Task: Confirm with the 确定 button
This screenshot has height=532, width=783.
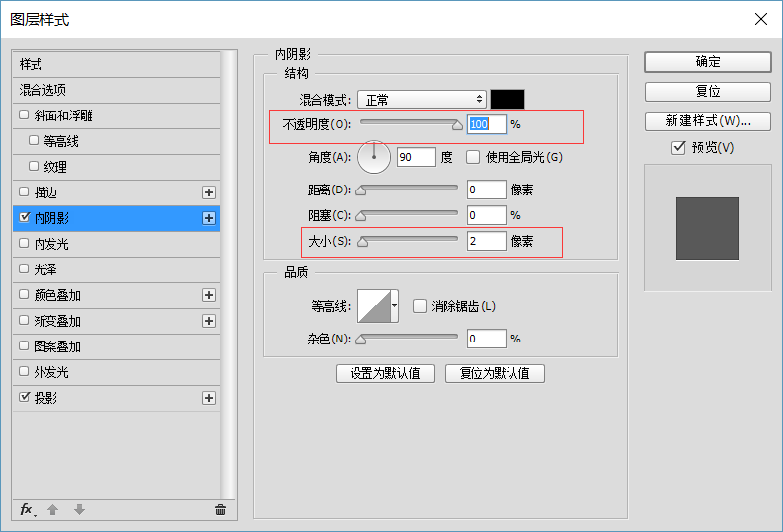Action: [708, 62]
